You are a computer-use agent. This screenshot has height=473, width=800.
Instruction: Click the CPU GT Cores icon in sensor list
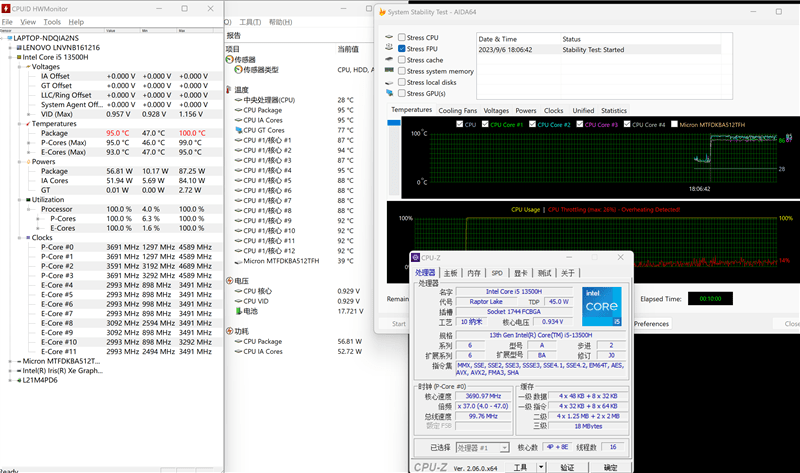coord(238,130)
